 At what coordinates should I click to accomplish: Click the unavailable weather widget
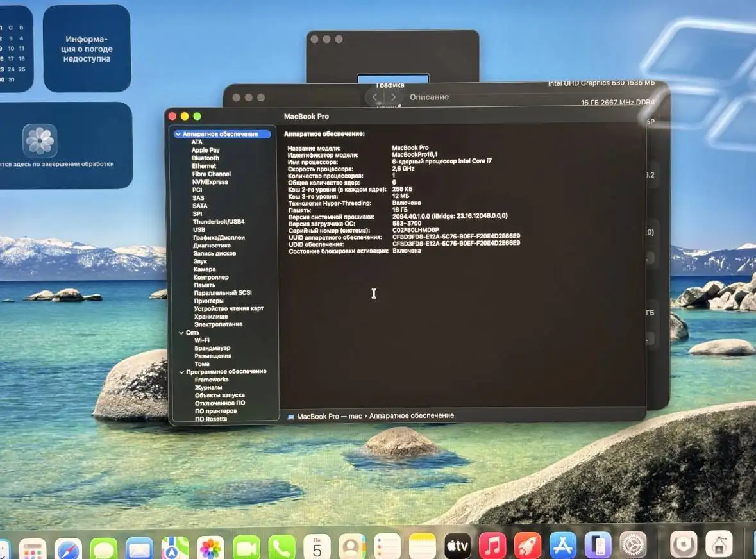87,49
